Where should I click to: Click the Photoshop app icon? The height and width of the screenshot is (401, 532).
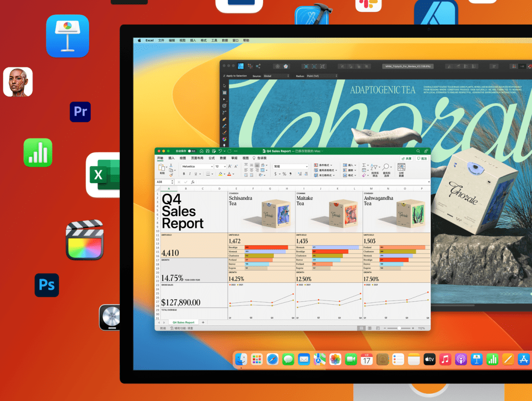coord(47,285)
